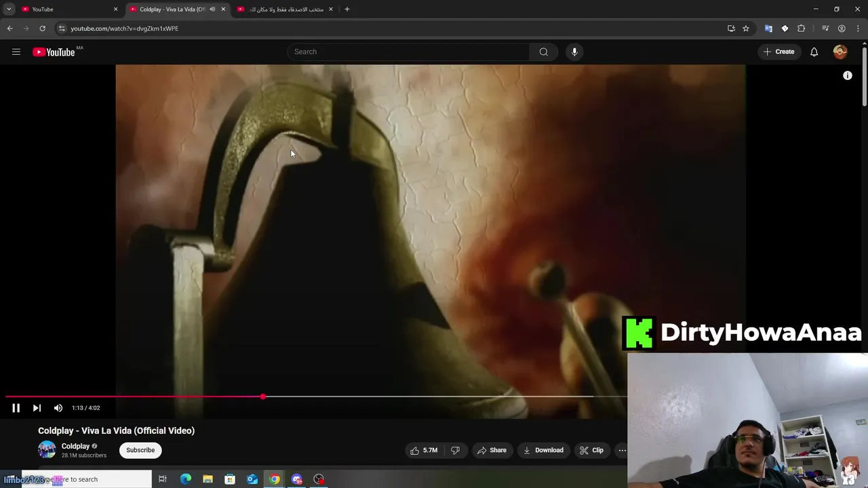
Task: Dislike the Coldplay video
Action: 455,450
